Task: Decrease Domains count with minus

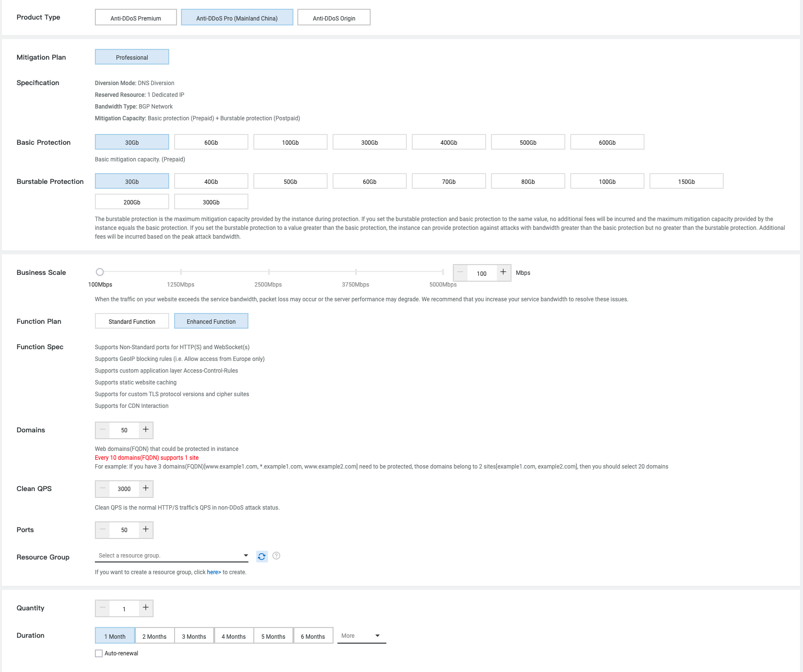Action: click(x=103, y=429)
